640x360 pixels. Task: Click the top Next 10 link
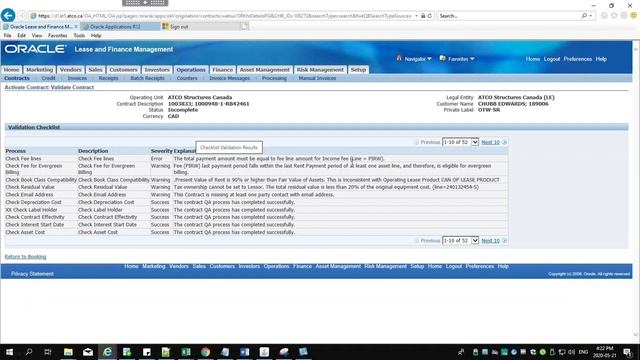(x=490, y=142)
